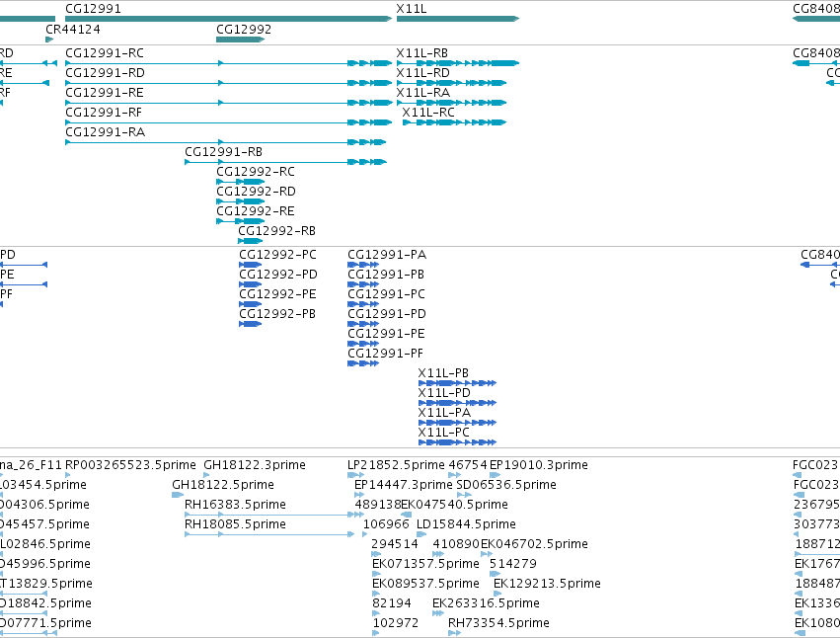Click the X11L-RD transcript label
The height and width of the screenshot is (638, 840).
point(423,73)
